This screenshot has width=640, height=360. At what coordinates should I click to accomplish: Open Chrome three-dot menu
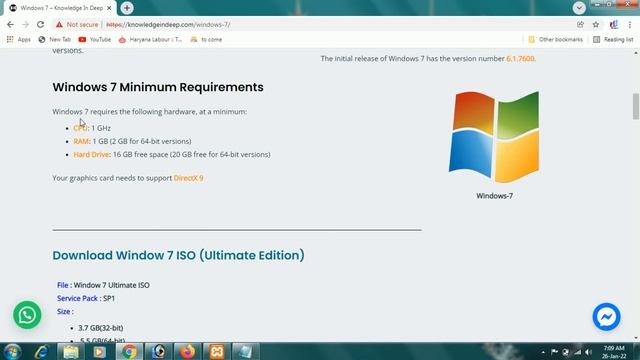tap(630, 24)
